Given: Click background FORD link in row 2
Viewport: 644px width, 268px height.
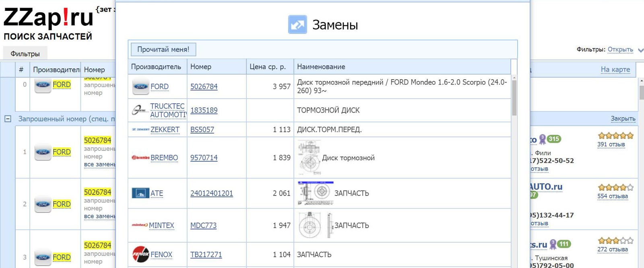Looking at the screenshot, I should [62, 204].
